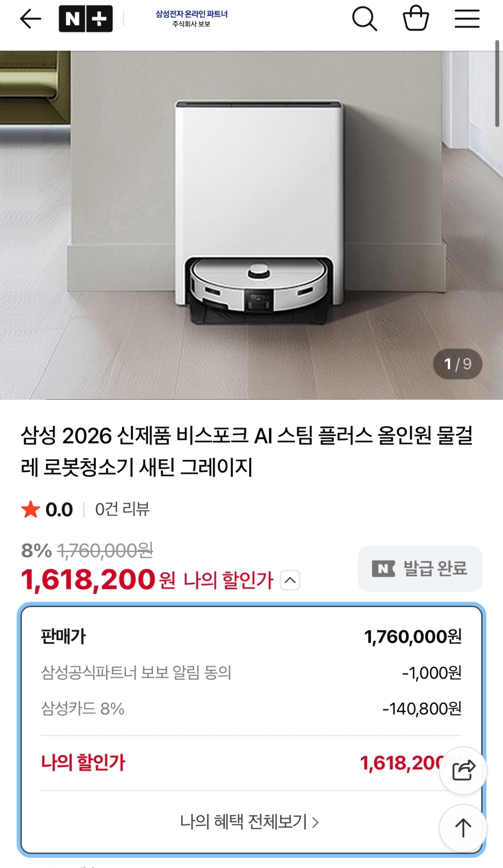The image size is (503, 868).
Task: Tap the share icon button
Action: [x=463, y=770]
